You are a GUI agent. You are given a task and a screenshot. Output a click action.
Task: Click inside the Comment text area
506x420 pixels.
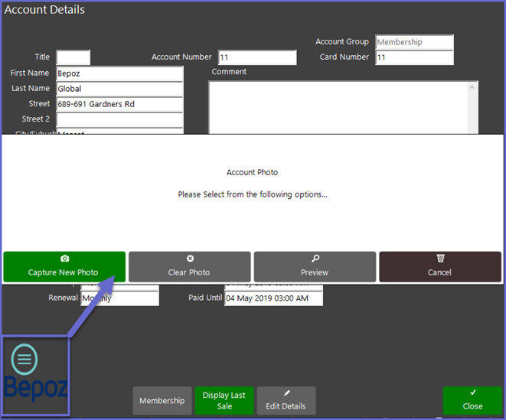click(x=337, y=107)
